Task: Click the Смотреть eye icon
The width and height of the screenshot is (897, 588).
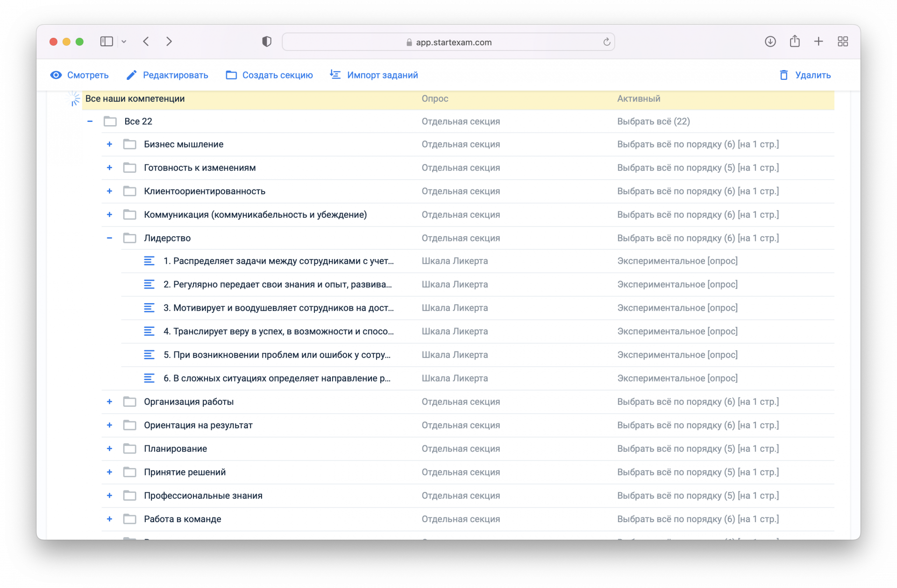Action: (x=56, y=75)
